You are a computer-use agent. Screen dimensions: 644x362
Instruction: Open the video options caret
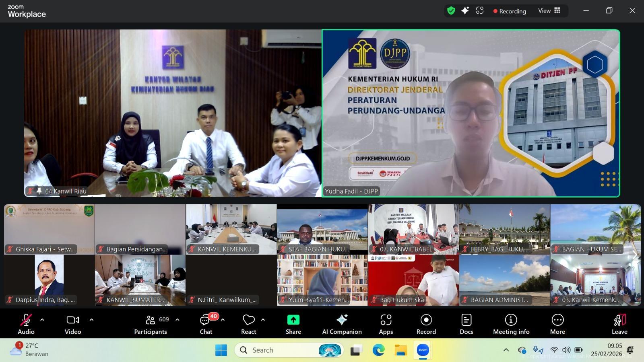pos(91,320)
